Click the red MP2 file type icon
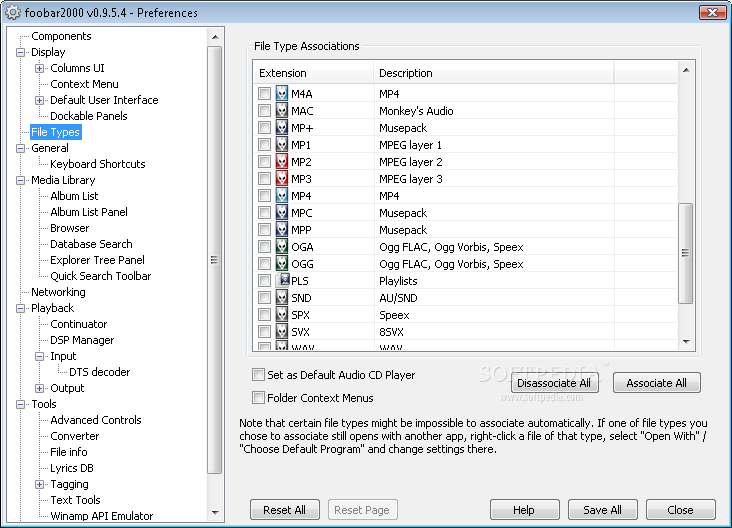The height and width of the screenshot is (528, 732). point(282,162)
